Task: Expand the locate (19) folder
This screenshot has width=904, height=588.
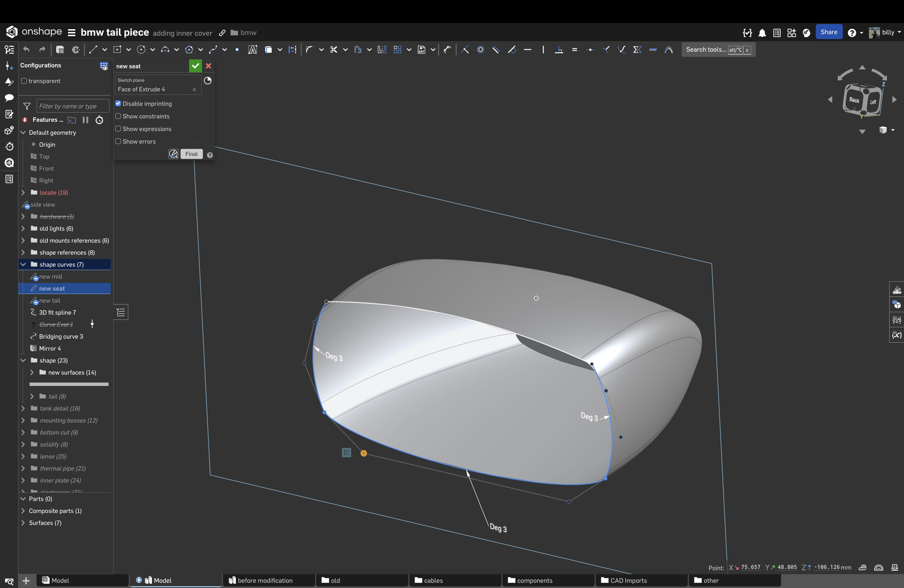Action: pyautogui.click(x=23, y=193)
